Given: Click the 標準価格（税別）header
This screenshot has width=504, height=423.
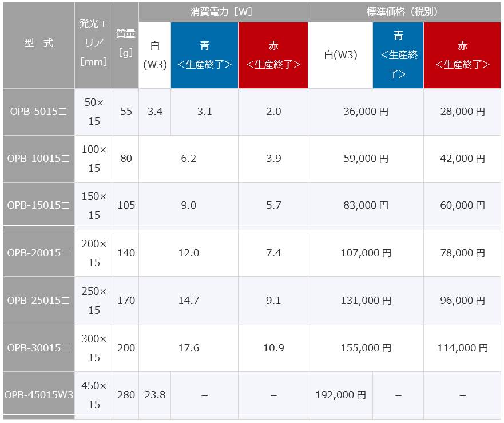Looking at the screenshot, I should [x=406, y=12].
